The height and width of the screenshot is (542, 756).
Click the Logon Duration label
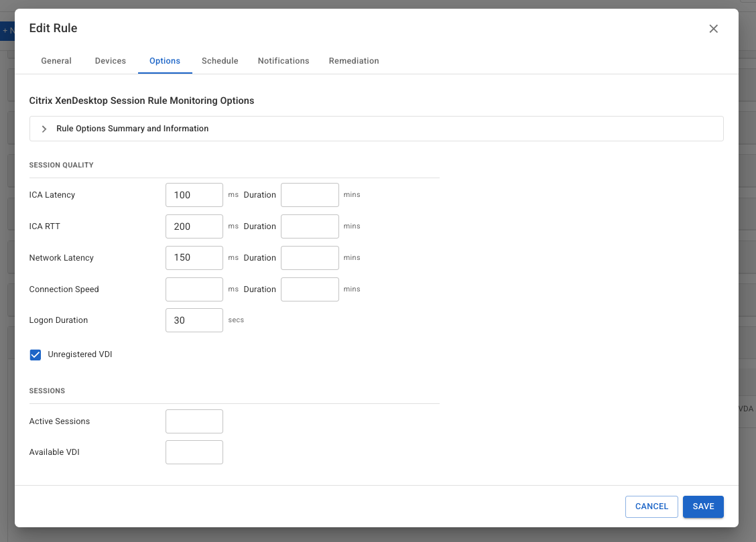tap(58, 320)
